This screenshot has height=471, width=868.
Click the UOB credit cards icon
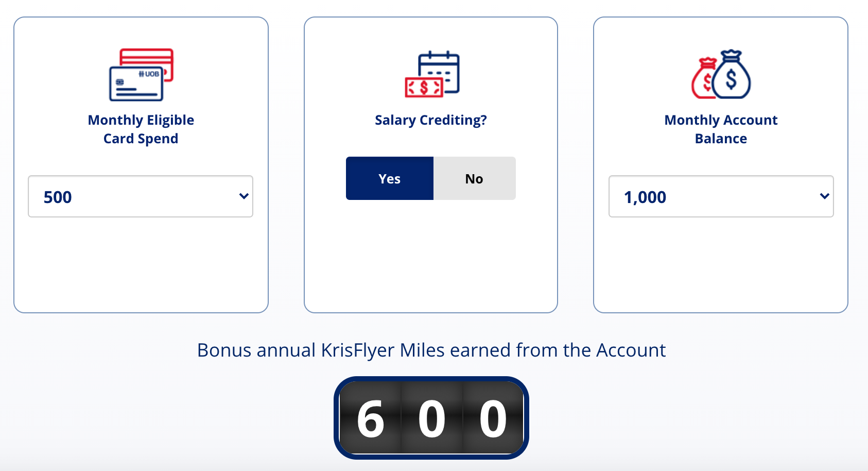[141, 75]
